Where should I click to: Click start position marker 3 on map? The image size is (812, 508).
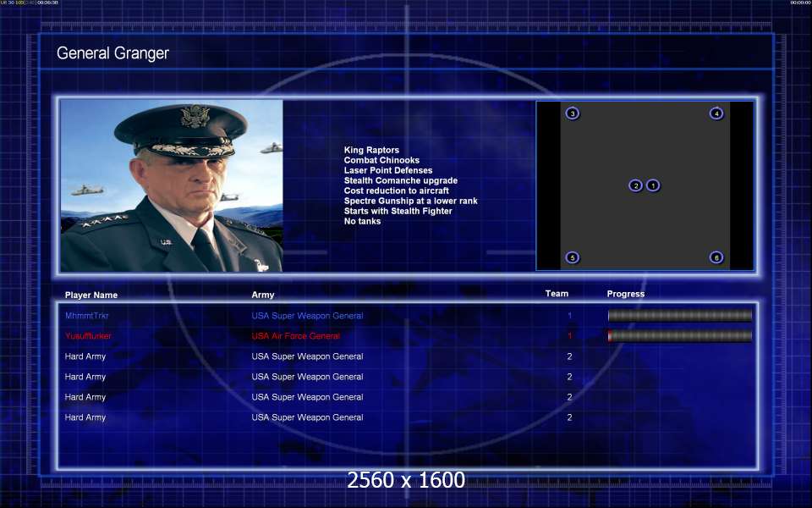(573, 113)
